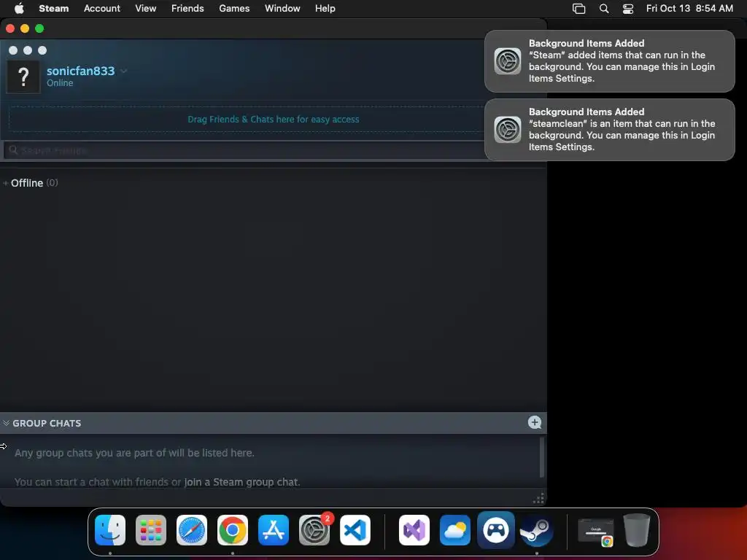747x560 pixels.
Task: Click the date and time clock
Action: (x=689, y=8)
